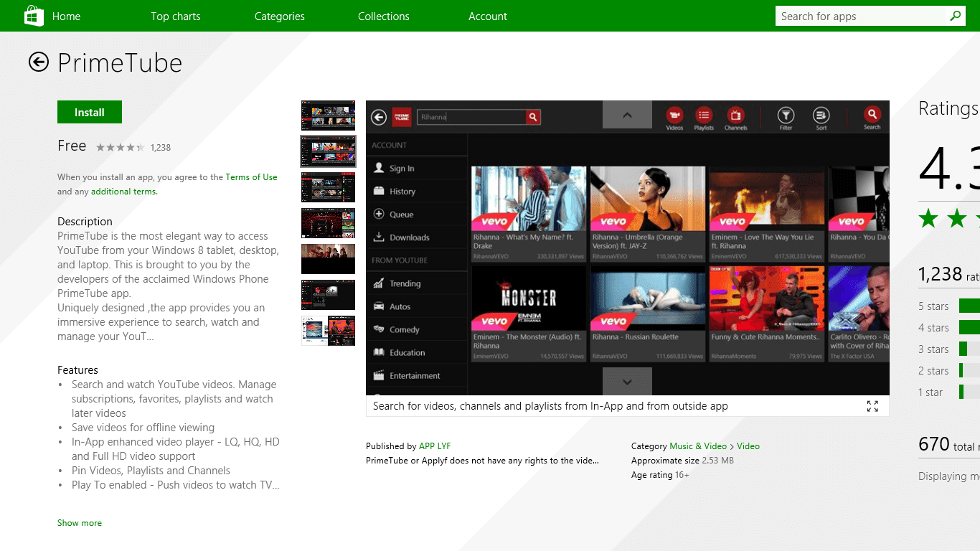Open the Account menu
The width and height of the screenshot is (980, 551).
click(488, 16)
